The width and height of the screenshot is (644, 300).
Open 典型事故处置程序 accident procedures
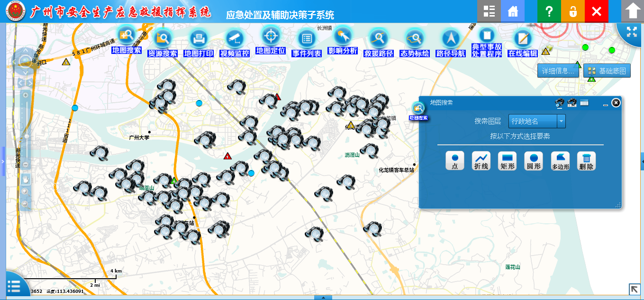point(487,42)
